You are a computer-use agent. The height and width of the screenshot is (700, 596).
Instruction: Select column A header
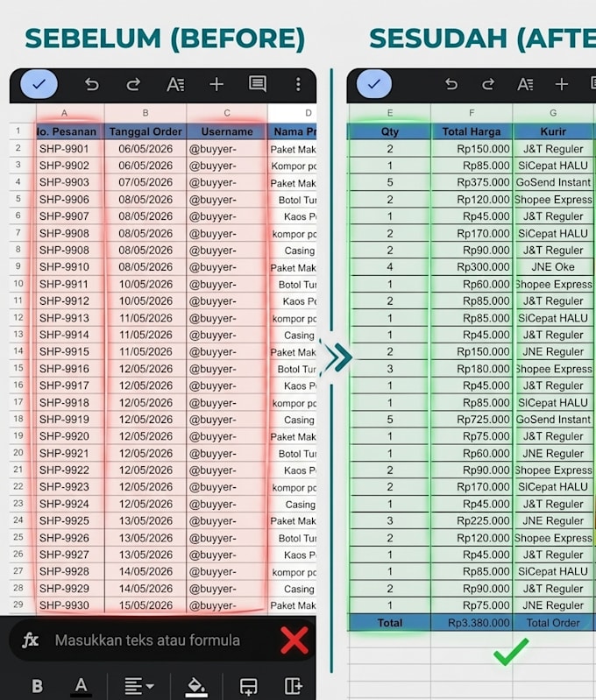(x=64, y=113)
